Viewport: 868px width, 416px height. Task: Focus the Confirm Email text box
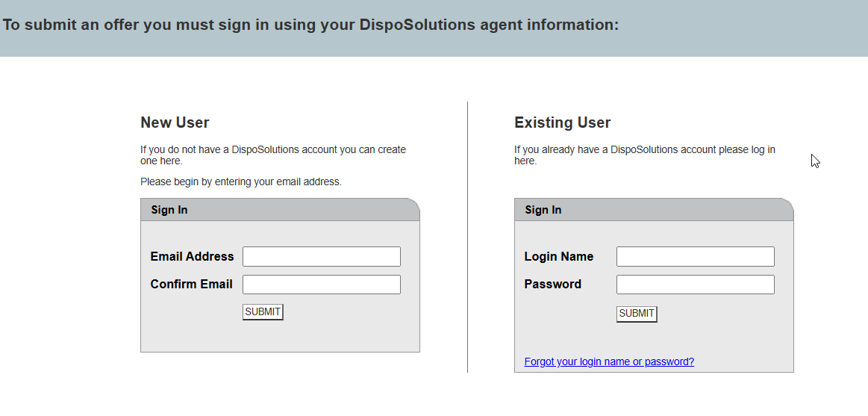pyautogui.click(x=321, y=284)
